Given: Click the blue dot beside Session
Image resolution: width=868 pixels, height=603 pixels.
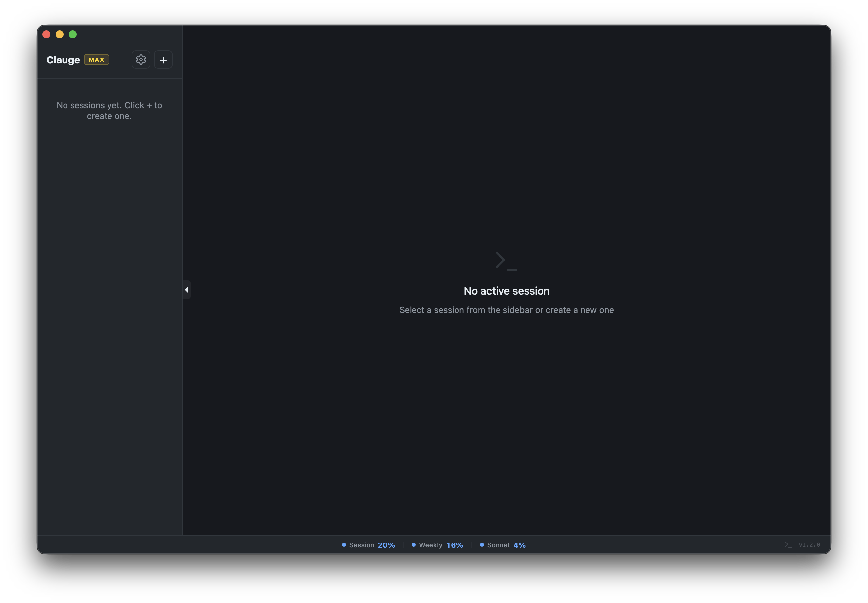Looking at the screenshot, I should (344, 545).
